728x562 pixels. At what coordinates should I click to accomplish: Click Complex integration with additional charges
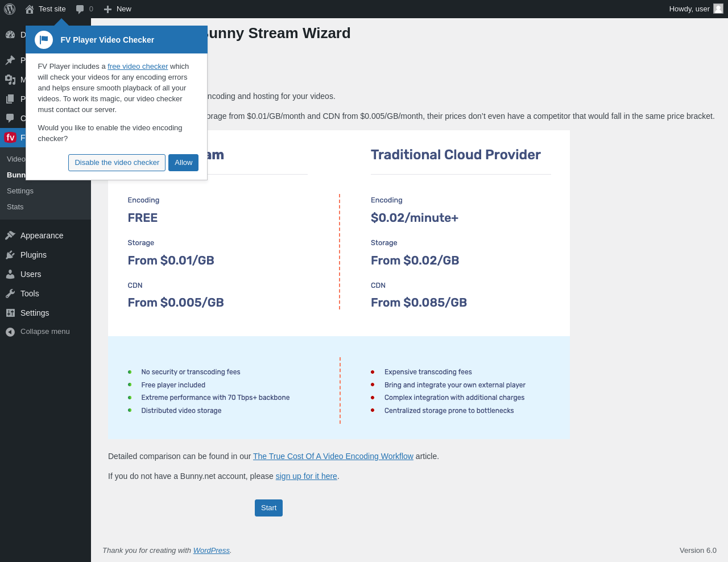454,398
